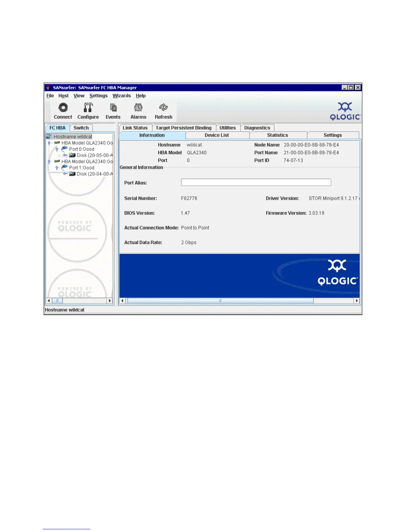Collapse the second HBA Model QLA2340 node
The image size is (411, 532).
[x=49, y=162]
